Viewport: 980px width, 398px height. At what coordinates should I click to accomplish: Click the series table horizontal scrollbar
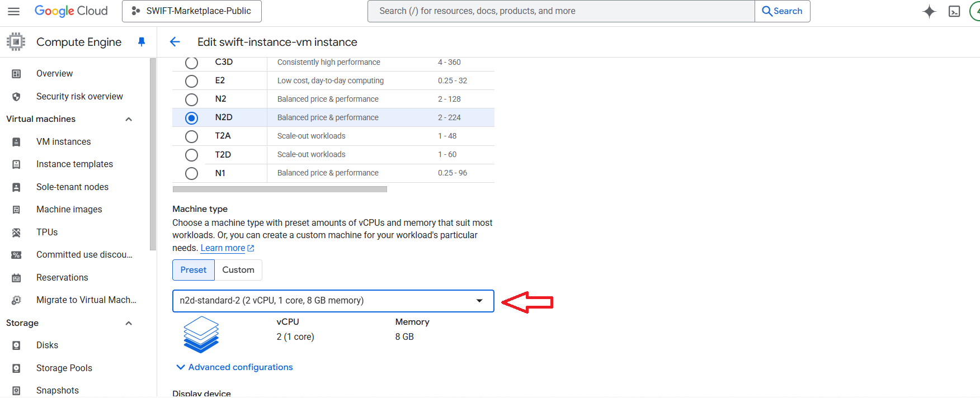coord(280,189)
